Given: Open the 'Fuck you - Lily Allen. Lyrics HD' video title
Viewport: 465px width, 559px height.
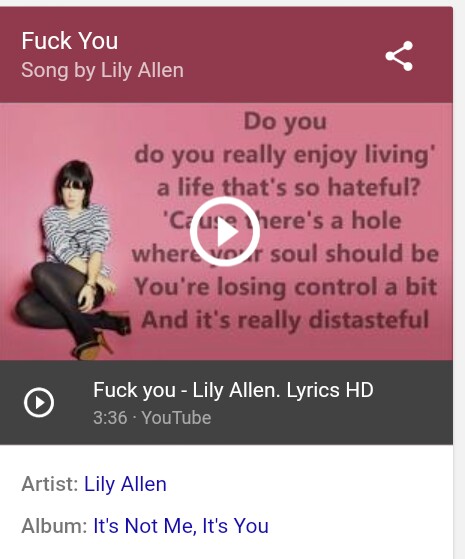Looking at the screenshot, I should coord(233,390).
